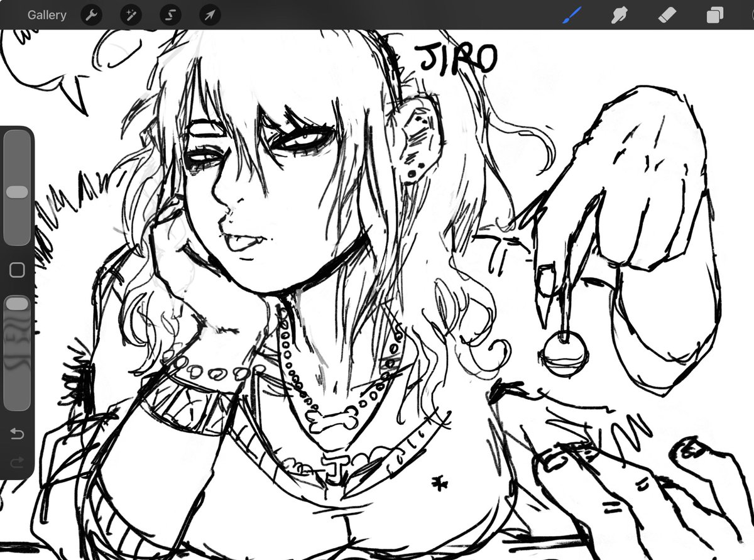Screen dimensions: 754x560
Task: Adjust the brush opacity slider
Action: pyautogui.click(x=17, y=352)
